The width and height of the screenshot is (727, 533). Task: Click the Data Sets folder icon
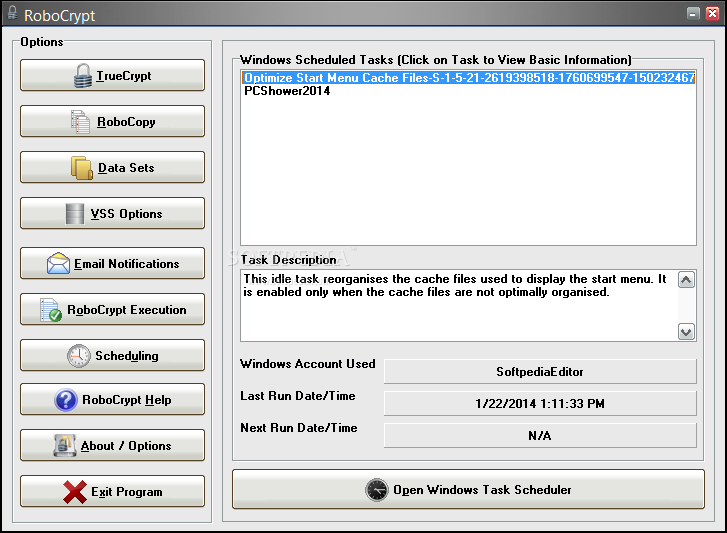point(82,168)
